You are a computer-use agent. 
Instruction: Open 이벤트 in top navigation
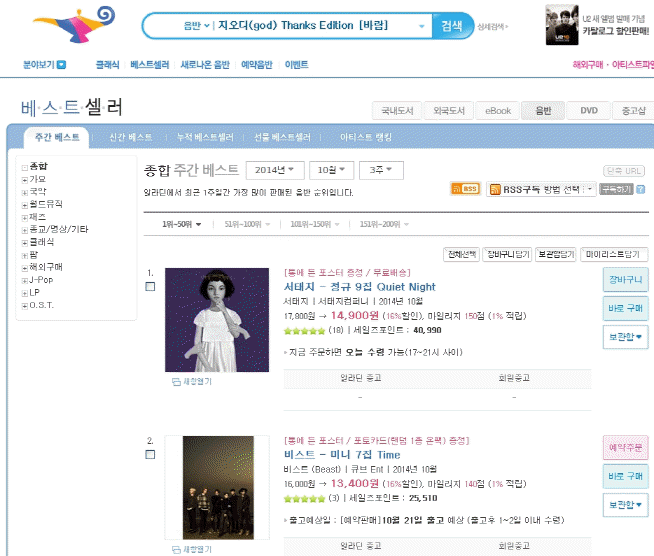pyautogui.click(x=296, y=65)
